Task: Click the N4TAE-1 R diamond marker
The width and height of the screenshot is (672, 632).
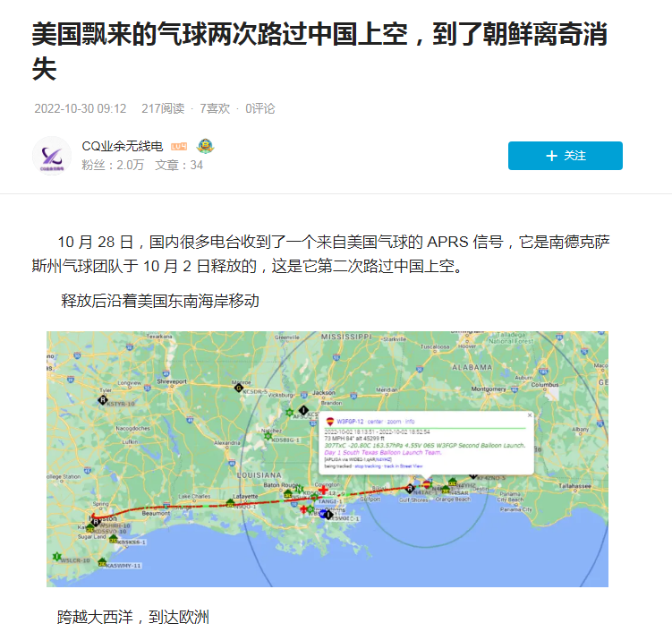Action: pyautogui.click(x=410, y=489)
